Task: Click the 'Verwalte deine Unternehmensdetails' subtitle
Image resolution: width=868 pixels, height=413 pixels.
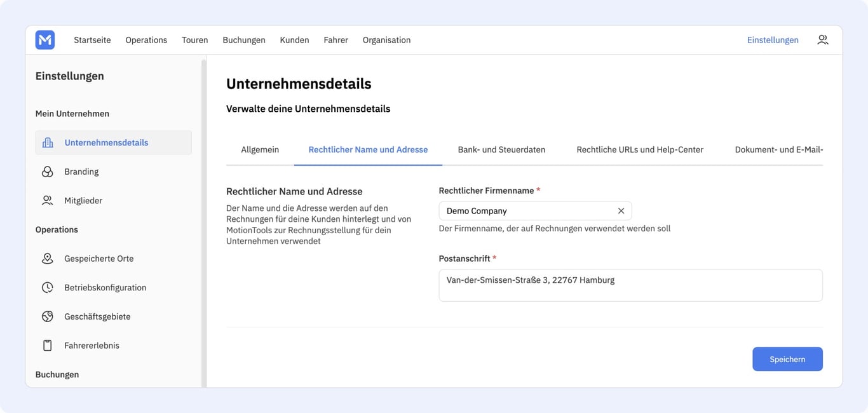Action: tap(308, 109)
